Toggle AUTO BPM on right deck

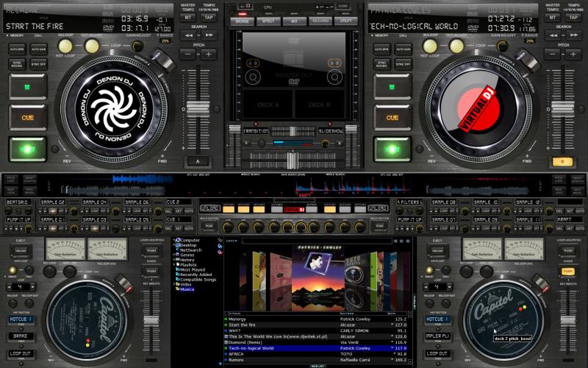click(381, 49)
